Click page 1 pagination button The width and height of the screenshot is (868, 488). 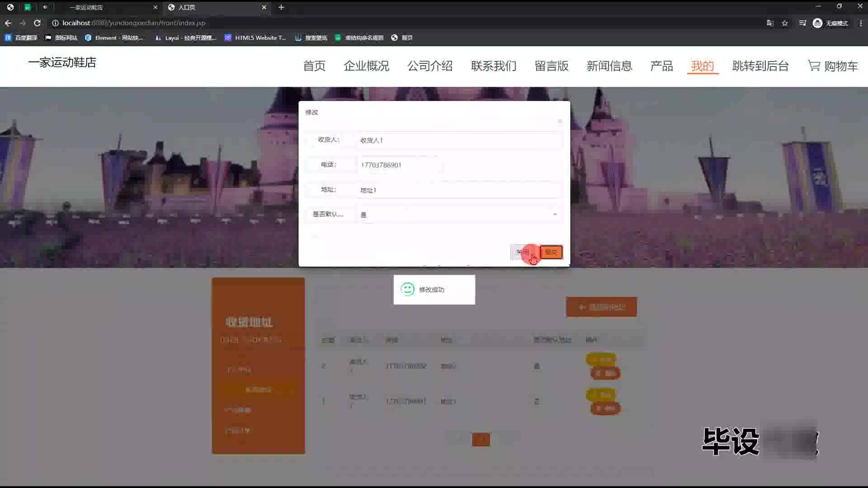(x=481, y=440)
